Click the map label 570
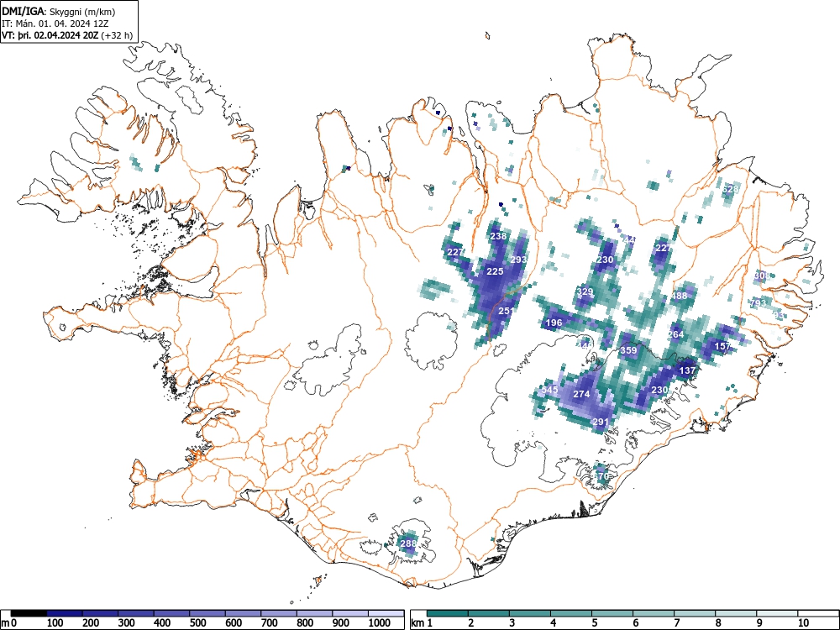 point(601,476)
